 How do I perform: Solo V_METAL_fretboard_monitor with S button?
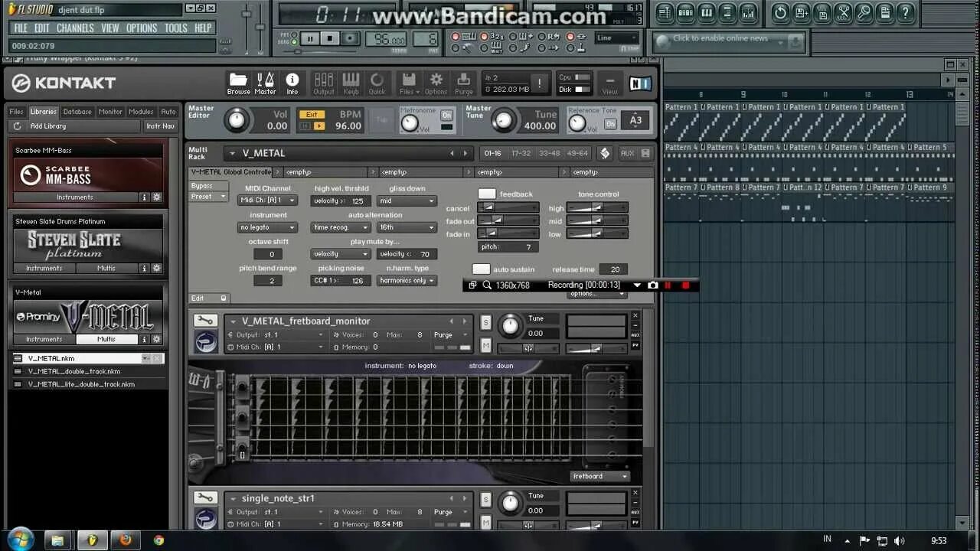click(485, 323)
